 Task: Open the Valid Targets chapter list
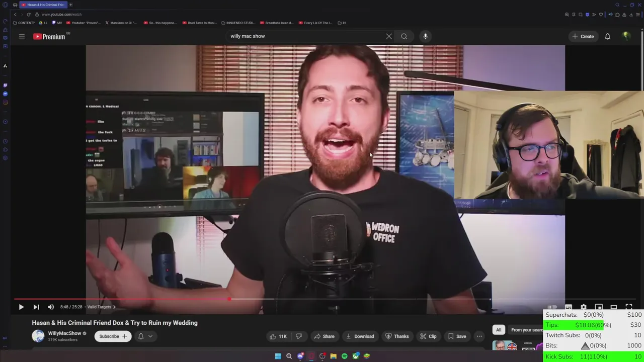(x=101, y=307)
